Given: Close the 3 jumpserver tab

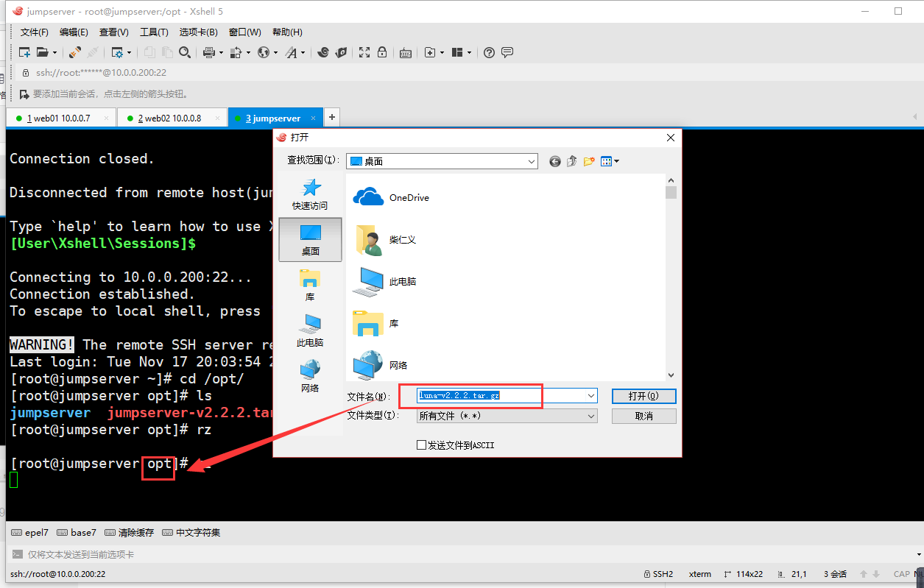Looking at the screenshot, I should point(314,118).
